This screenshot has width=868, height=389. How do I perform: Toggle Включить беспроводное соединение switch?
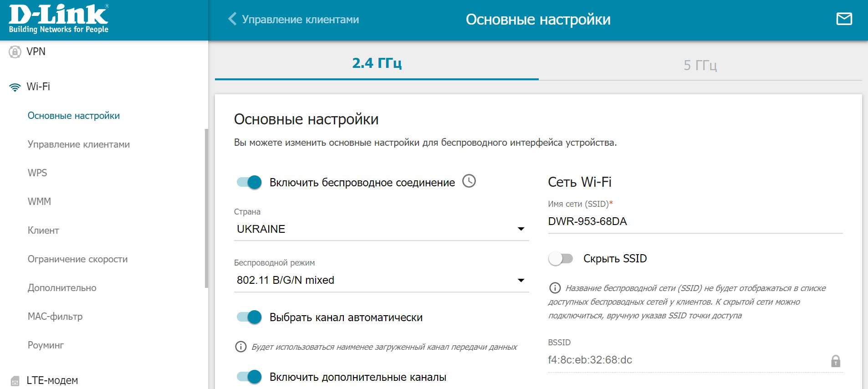tap(249, 182)
